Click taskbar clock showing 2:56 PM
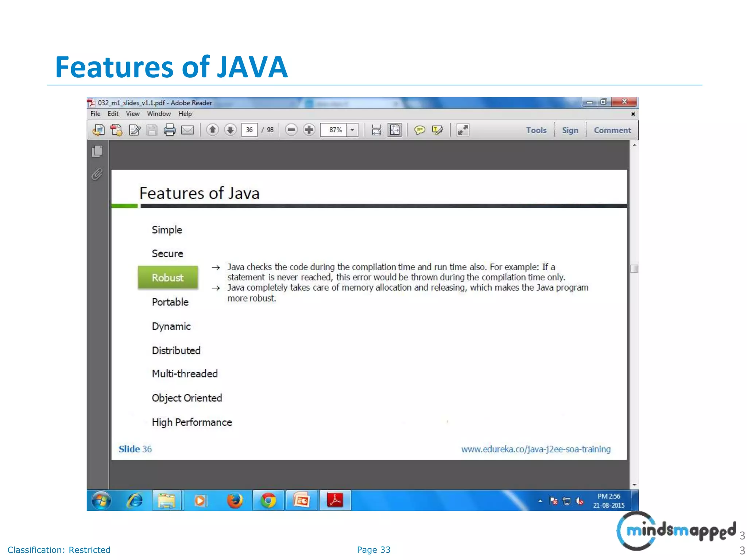This screenshot has height=560, width=747. [609, 501]
